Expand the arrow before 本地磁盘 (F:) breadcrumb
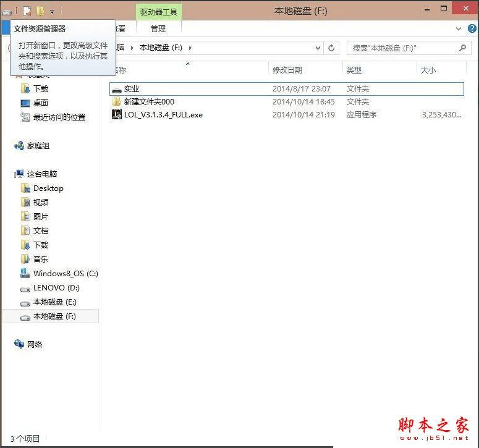This screenshot has height=448, width=479. tap(132, 48)
